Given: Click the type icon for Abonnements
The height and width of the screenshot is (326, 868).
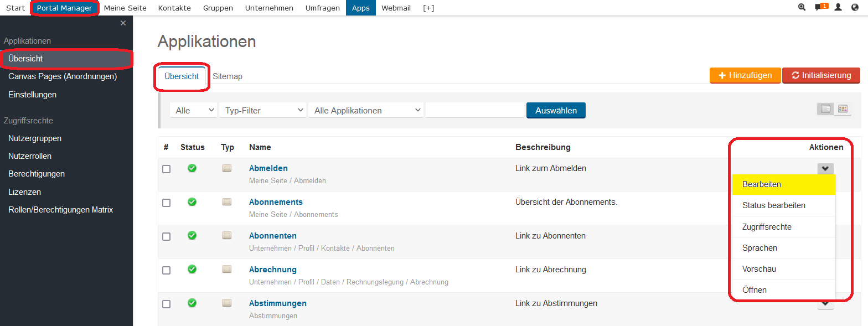Looking at the screenshot, I should coord(227,202).
